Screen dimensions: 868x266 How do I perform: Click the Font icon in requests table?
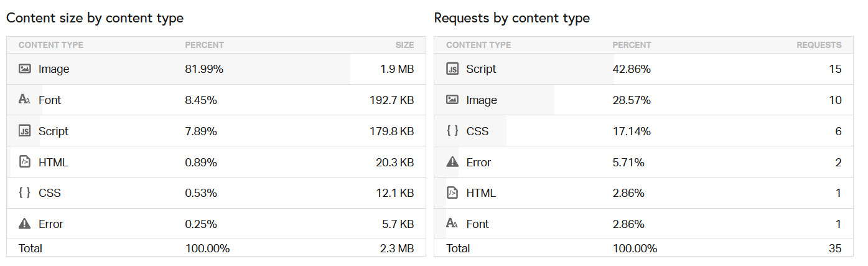coord(452,224)
